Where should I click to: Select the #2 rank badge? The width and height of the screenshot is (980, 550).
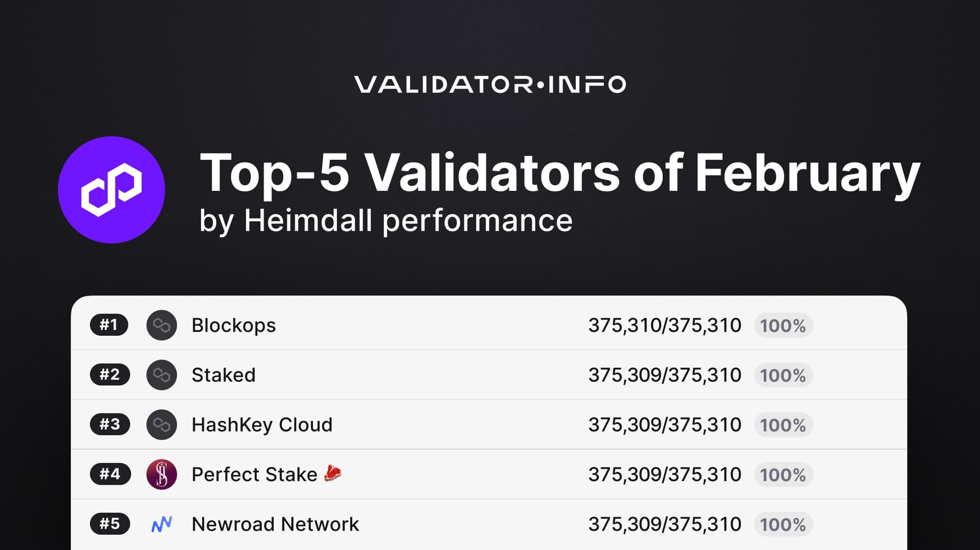[x=110, y=374]
